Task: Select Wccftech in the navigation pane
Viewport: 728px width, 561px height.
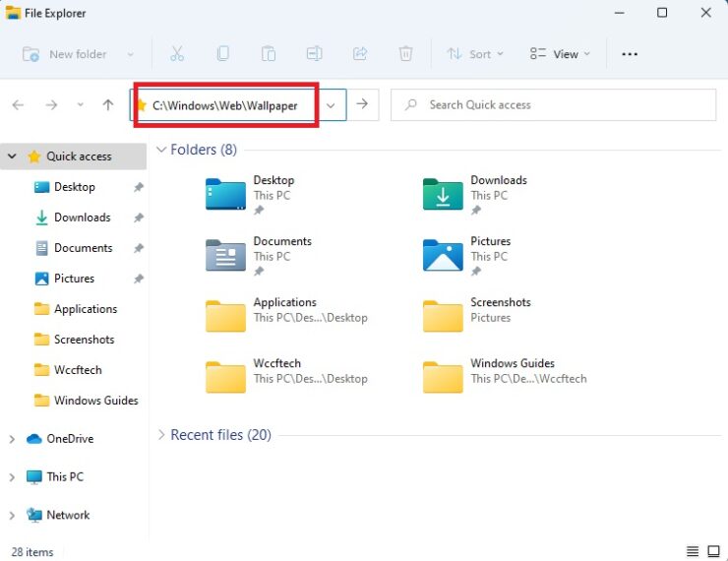Action: pyautogui.click(x=78, y=370)
